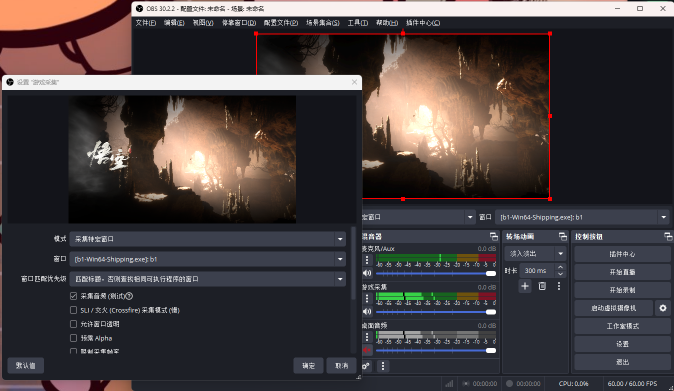Open the 文件(F) menu in OBS
This screenshot has height=391, width=674.
click(145, 23)
